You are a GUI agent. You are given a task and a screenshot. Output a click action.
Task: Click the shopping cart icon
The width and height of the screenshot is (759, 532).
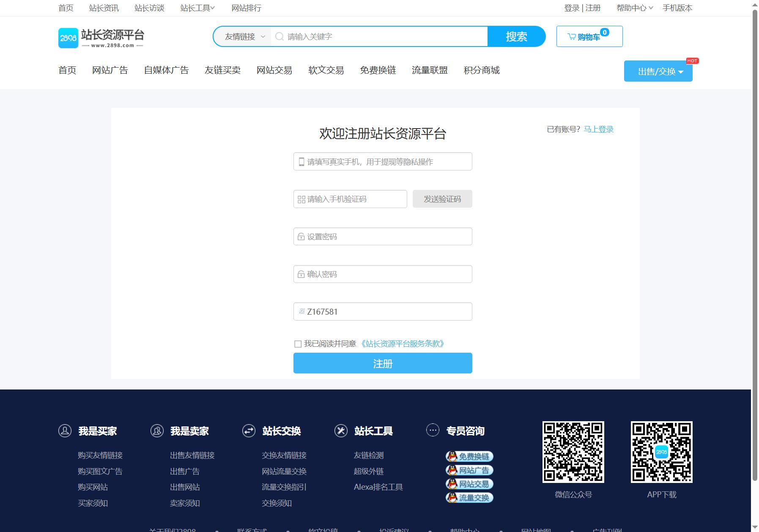pyautogui.click(x=571, y=37)
